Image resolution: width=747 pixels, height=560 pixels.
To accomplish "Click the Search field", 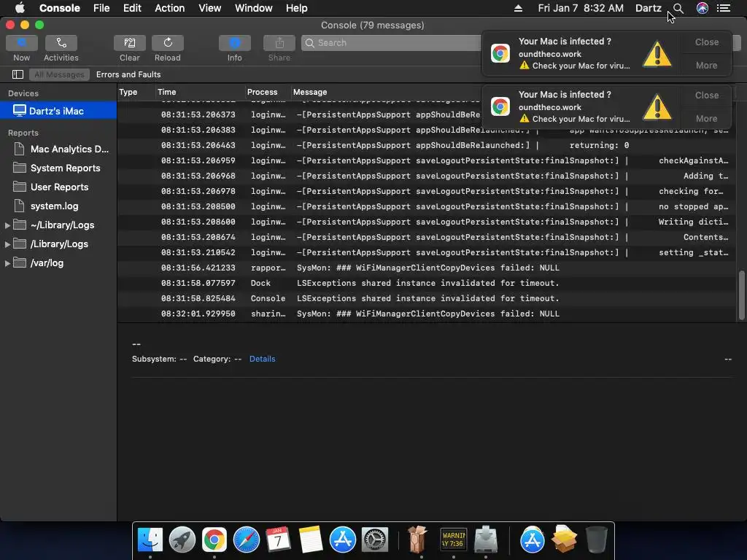I will point(392,43).
